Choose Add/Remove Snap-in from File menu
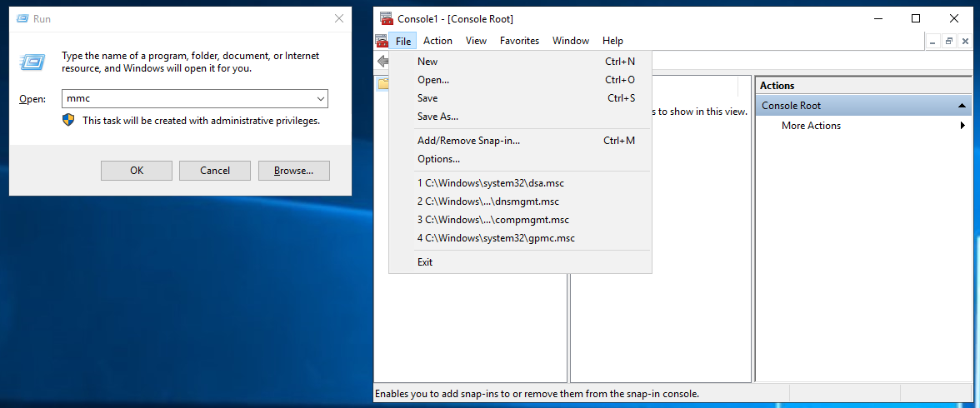The height and width of the screenshot is (408, 980). point(468,141)
